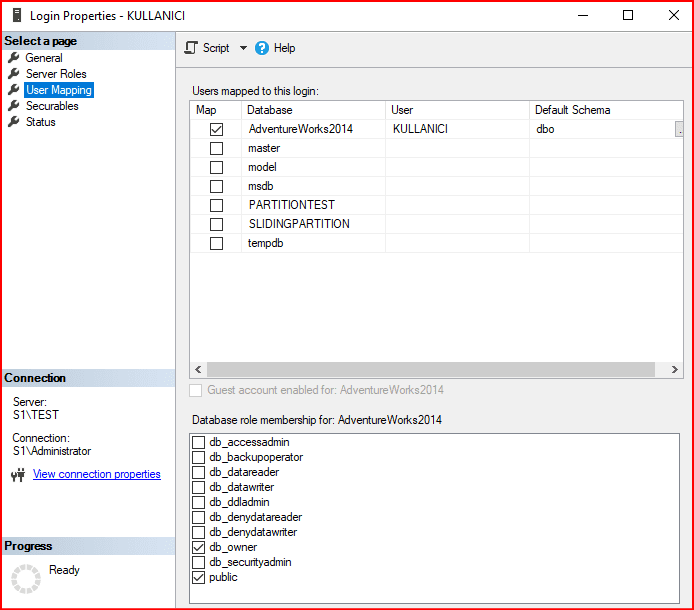This screenshot has height=610, width=694.
Task: Open the Default Schema browse button for dbo
Action: pos(680,129)
